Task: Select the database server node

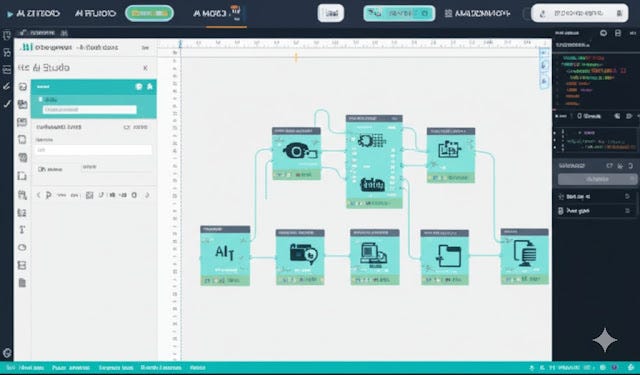Action: (524, 256)
